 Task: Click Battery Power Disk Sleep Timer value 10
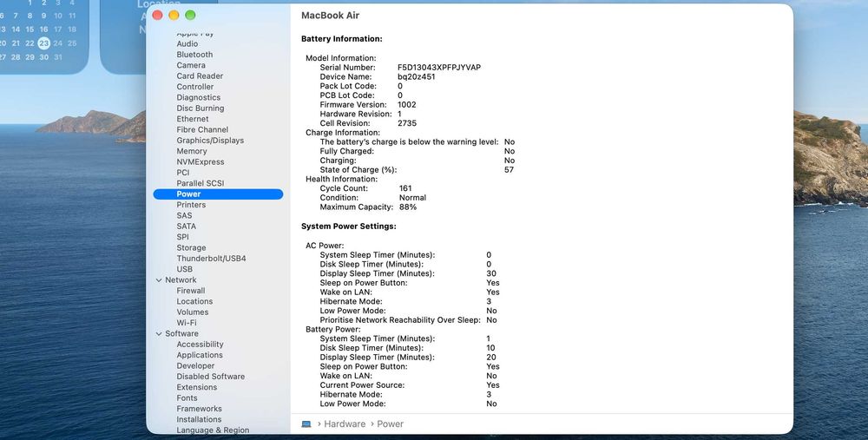click(490, 348)
